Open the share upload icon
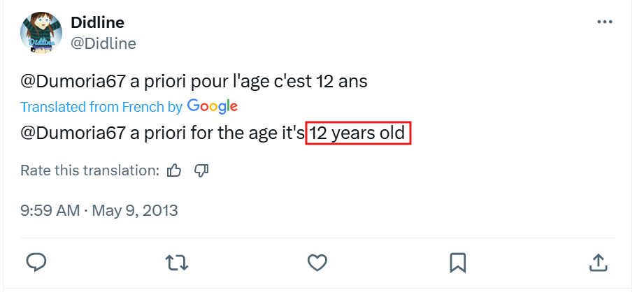 [x=599, y=262]
